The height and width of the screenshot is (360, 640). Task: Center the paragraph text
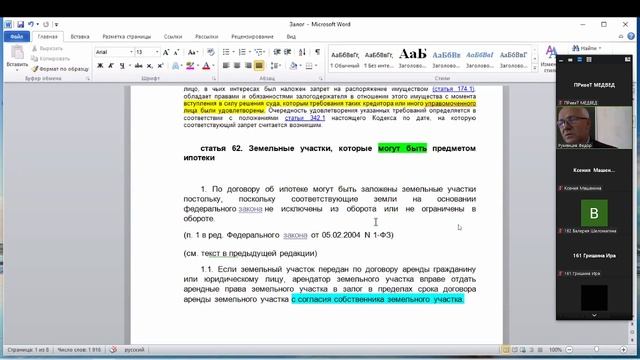pos(237,66)
